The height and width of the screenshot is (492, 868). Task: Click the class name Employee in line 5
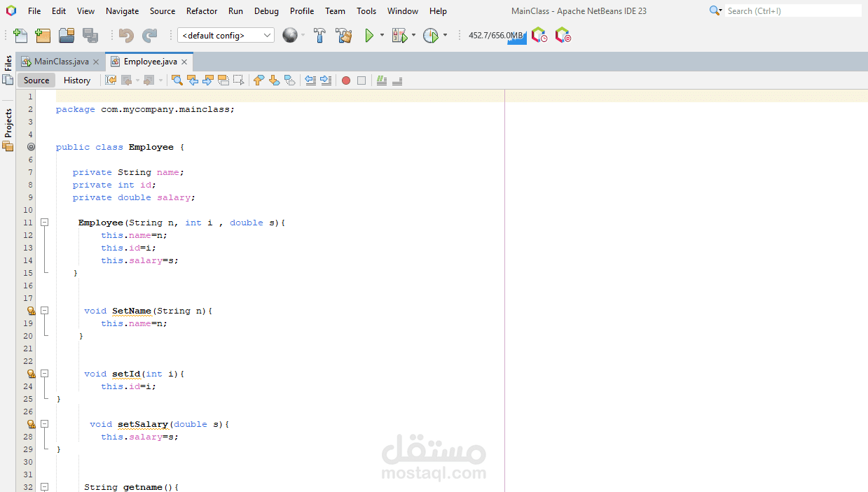pyautogui.click(x=151, y=147)
